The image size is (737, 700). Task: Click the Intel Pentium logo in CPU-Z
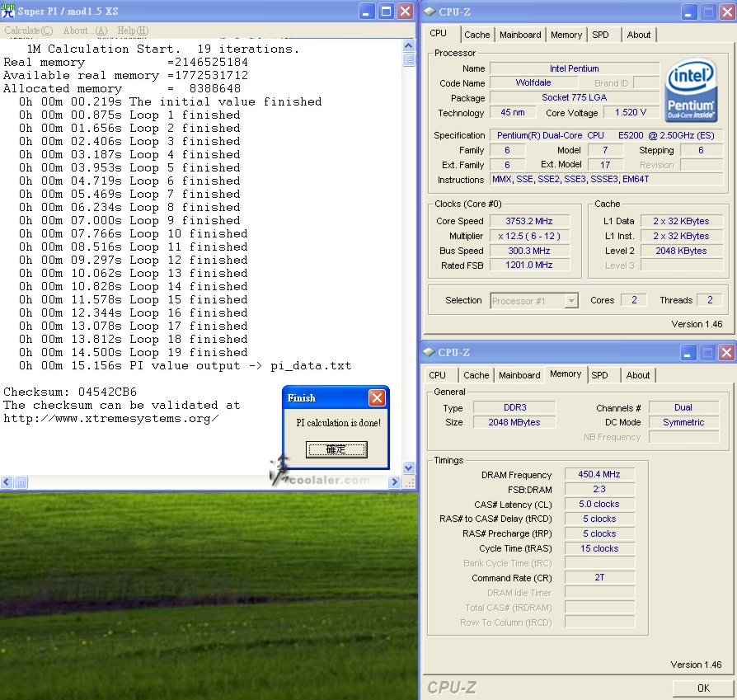[691, 90]
